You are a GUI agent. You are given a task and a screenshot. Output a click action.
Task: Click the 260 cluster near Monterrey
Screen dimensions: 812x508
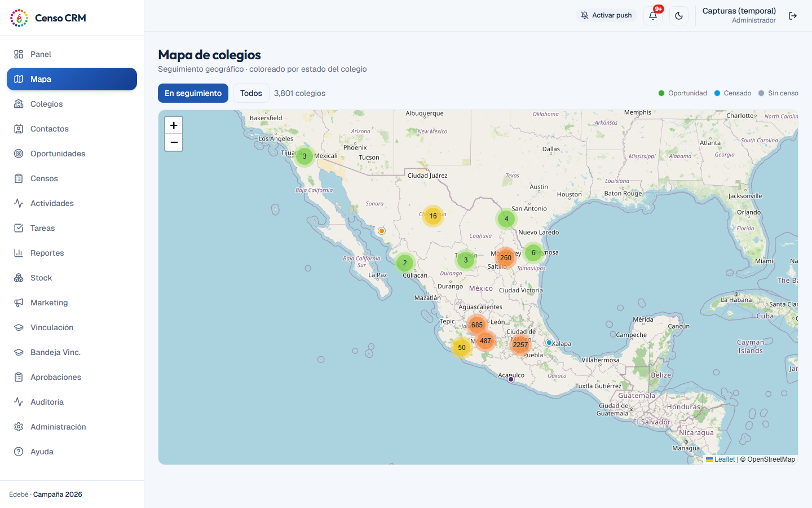coord(506,258)
